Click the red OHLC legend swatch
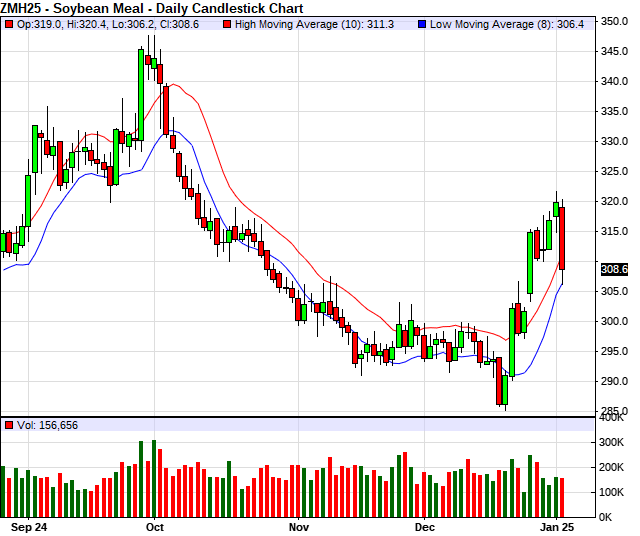The image size is (640, 536). coord(9,24)
